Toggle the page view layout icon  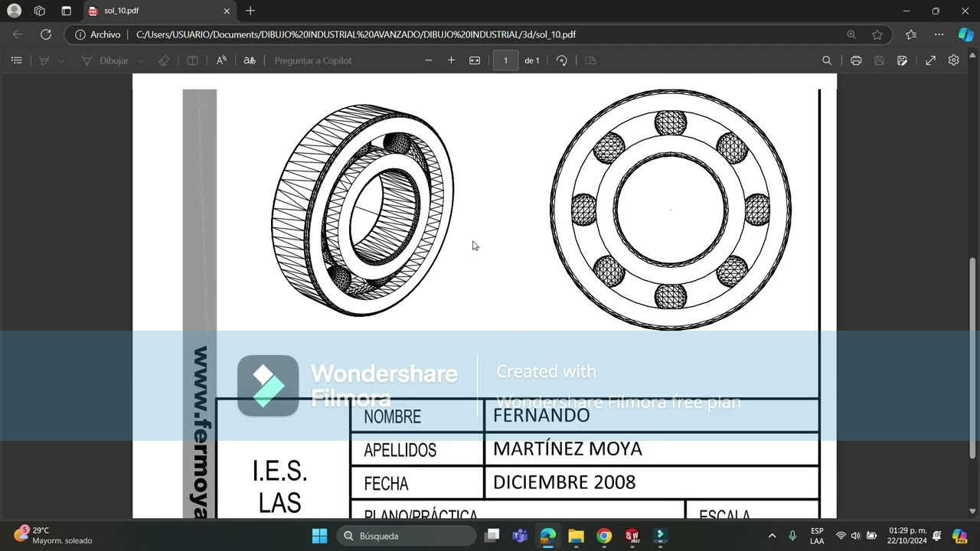coord(590,60)
